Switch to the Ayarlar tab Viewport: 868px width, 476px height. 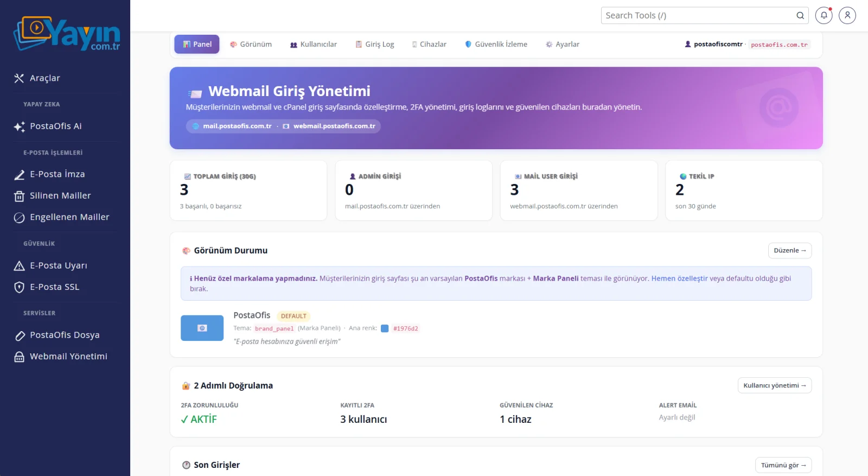click(x=563, y=45)
